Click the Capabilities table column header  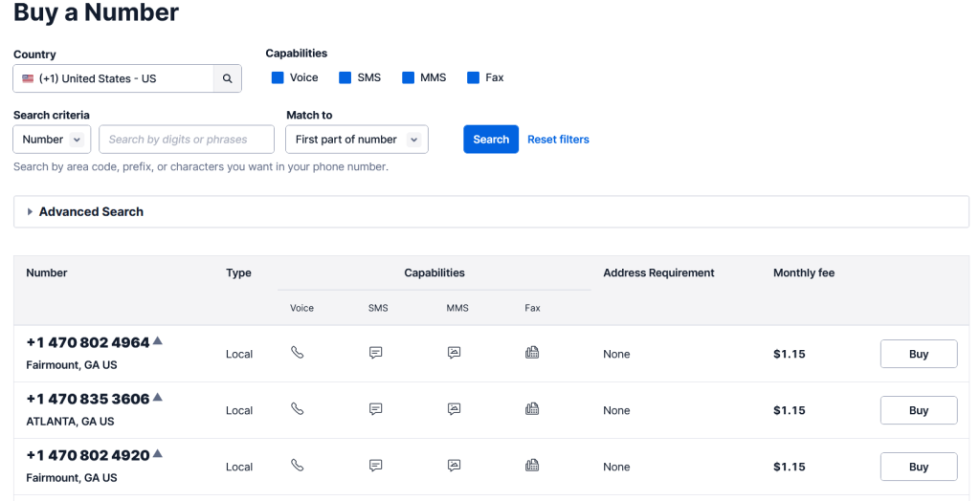coord(434,273)
